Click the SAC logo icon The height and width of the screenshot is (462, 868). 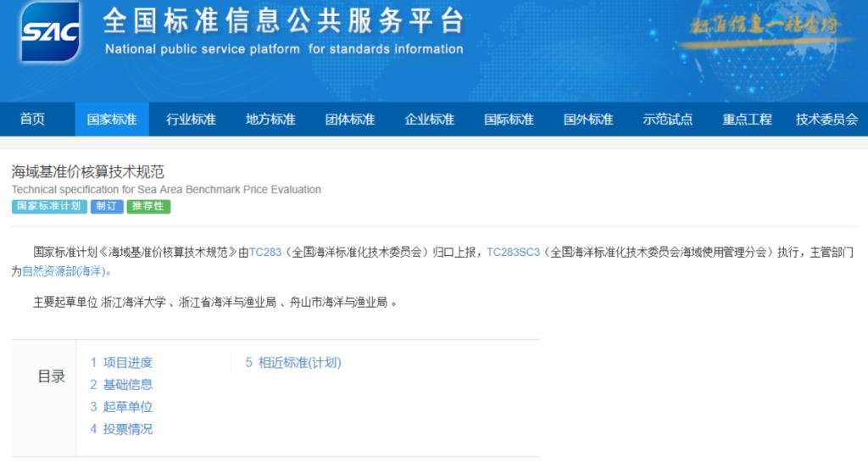(51, 32)
